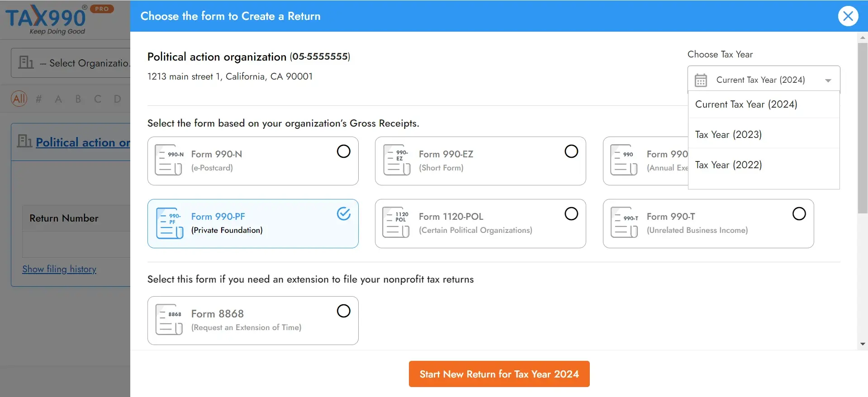The image size is (868, 397).
Task: Click the organization EIN (05-5555555) text
Action: 320,57
